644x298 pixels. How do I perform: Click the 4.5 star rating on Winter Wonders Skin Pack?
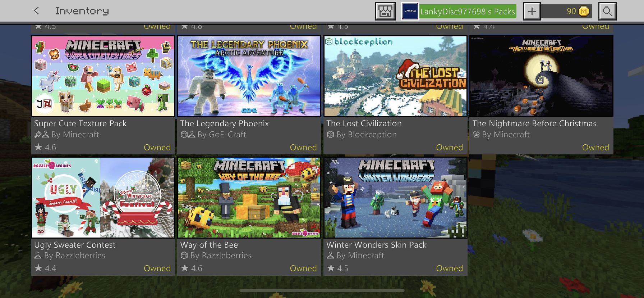(x=338, y=268)
